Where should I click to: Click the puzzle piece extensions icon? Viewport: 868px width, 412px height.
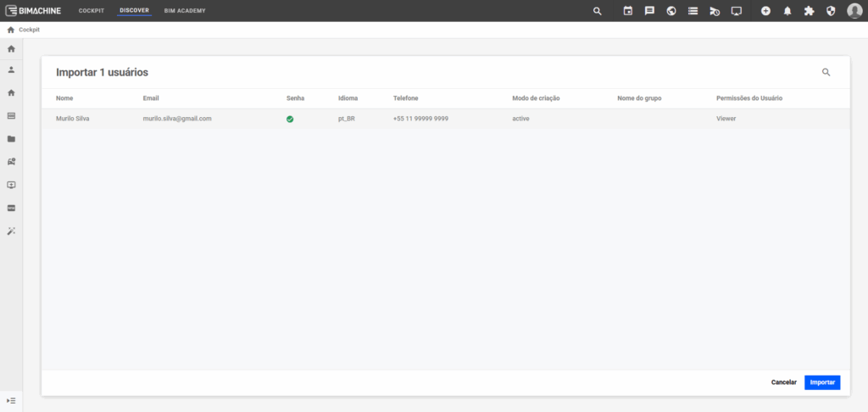click(x=809, y=11)
